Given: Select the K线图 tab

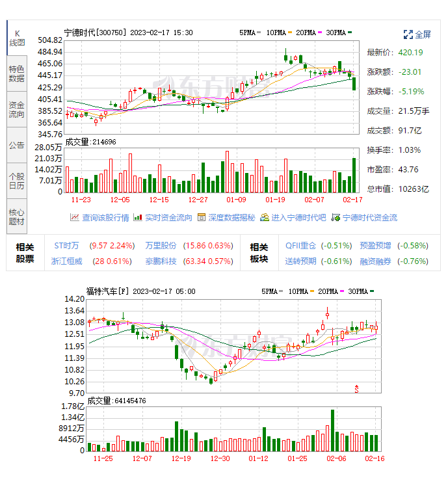Looking at the screenshot, I should pos(17,38).
